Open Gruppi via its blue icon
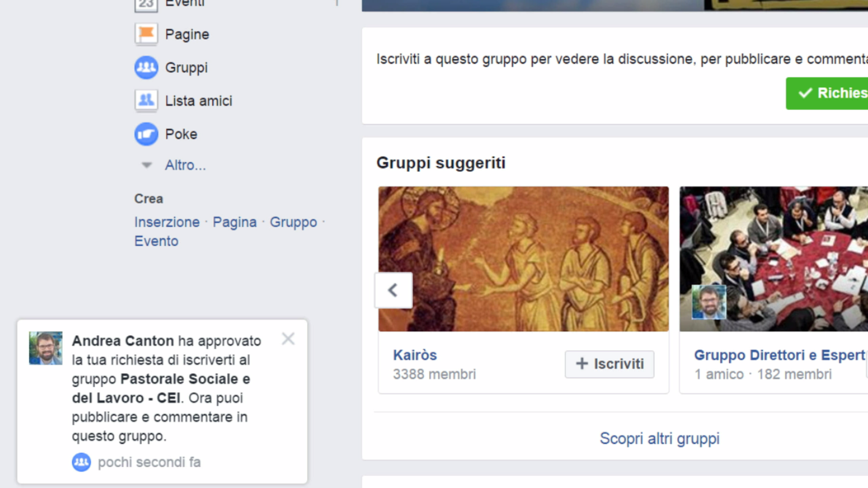 coord(146,67)
